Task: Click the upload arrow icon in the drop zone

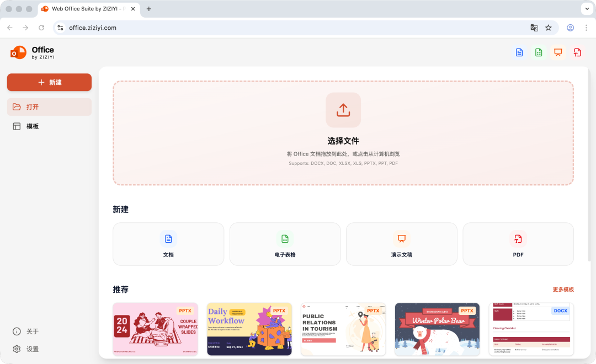Action: (343, 110)
